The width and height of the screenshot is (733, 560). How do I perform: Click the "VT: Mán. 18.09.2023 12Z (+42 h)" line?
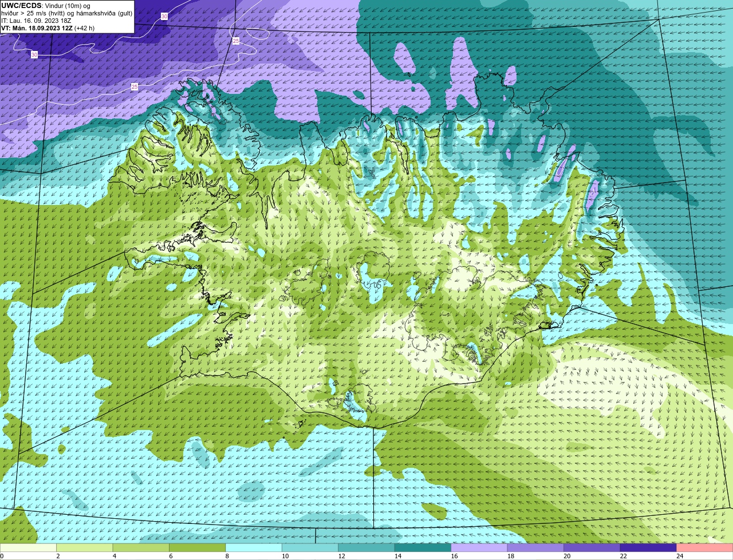[48, 28]
